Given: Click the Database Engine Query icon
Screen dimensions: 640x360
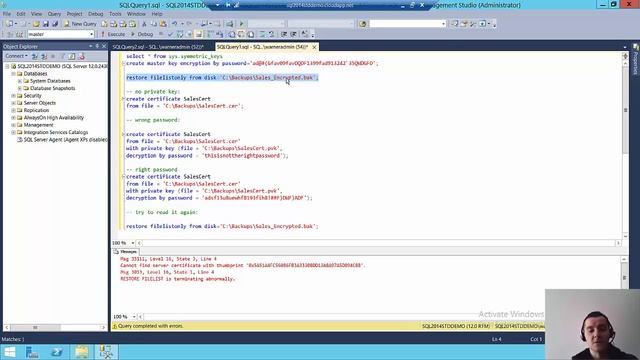Looking at the screenshot, I should 104,24.
